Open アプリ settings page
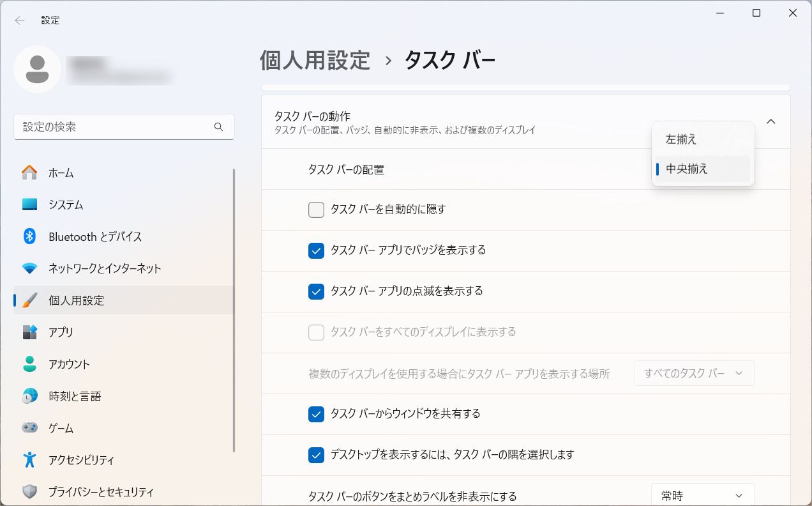This screenshot has width=812, height=506. tap(123, 332)
